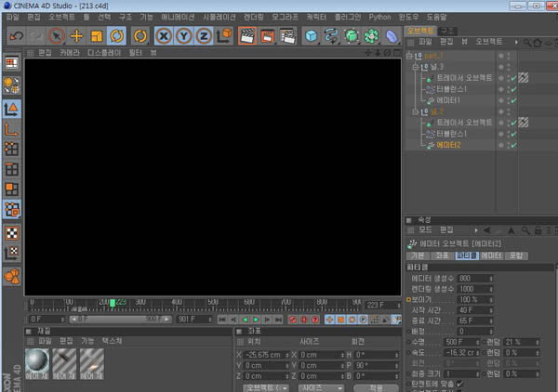Toggle visibility dot for 널.3 row
Image resolution: width=558 pixels, height=392 pixels.
click(501, 67)
